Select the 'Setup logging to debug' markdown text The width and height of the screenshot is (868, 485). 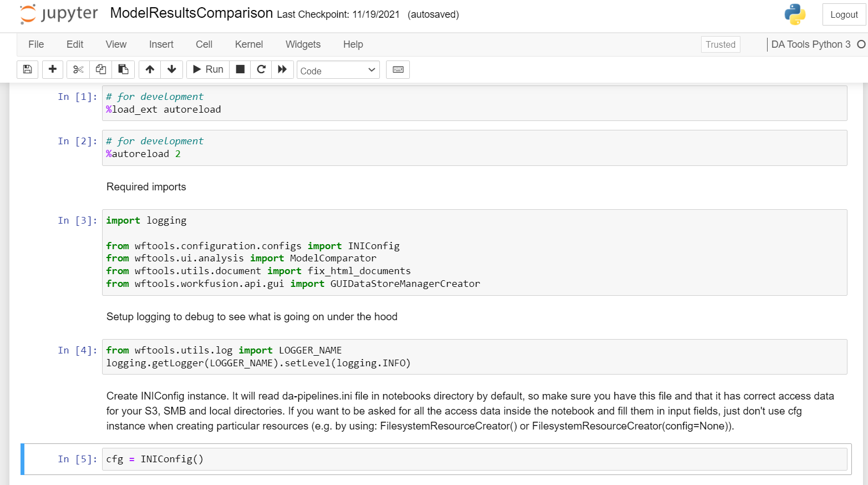252,317
